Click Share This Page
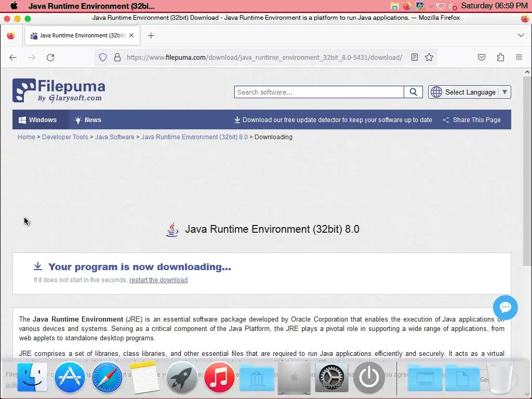The image size is (532, 399). [x=472, y=120]
